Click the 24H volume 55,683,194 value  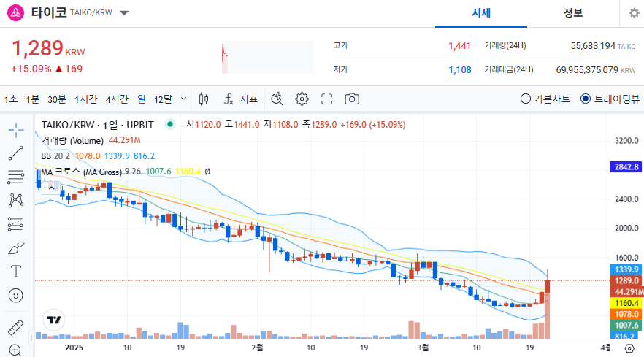point(593,45)
